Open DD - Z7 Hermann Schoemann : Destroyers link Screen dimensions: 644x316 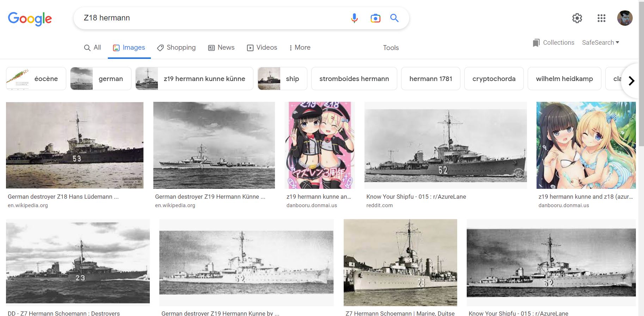tap(64, 313)
